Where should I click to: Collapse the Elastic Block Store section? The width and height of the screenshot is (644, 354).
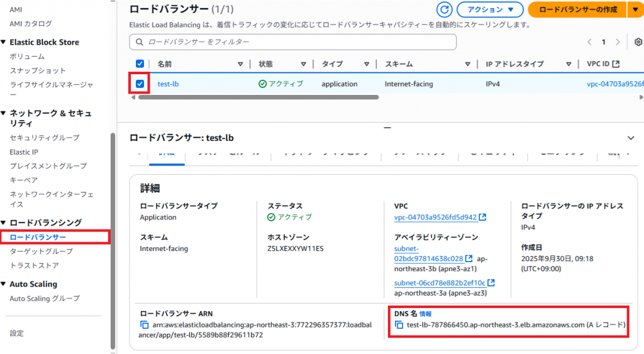pyautogui.click(x=4, y=42)
